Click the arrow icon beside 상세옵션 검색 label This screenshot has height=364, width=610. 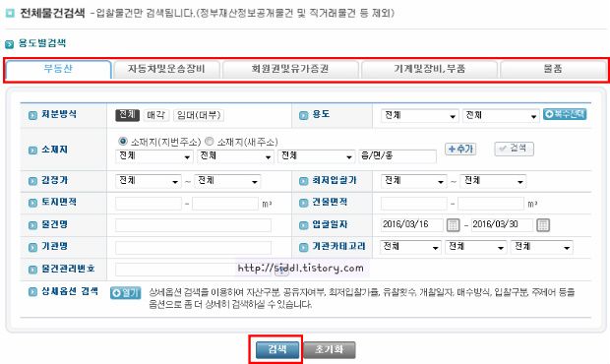32,292
